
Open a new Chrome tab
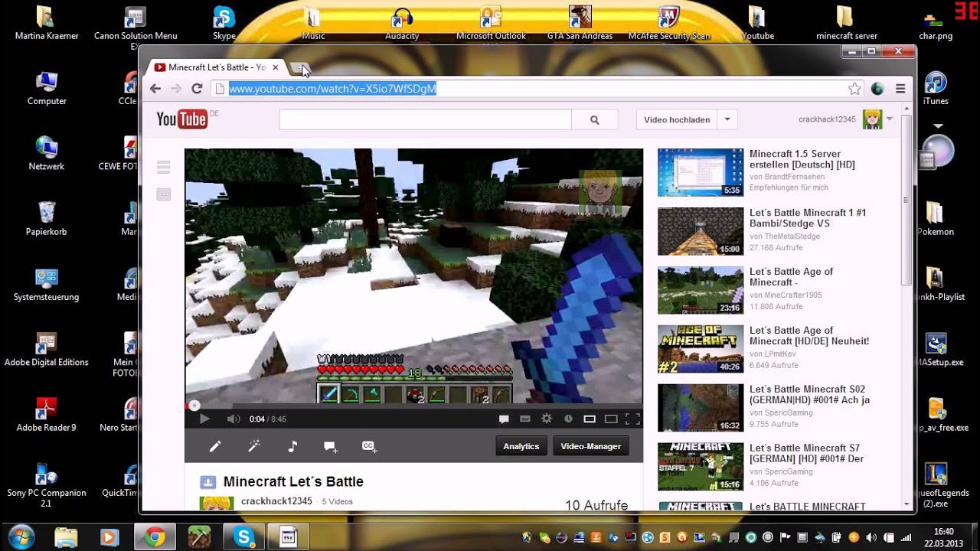coord(300,68)
